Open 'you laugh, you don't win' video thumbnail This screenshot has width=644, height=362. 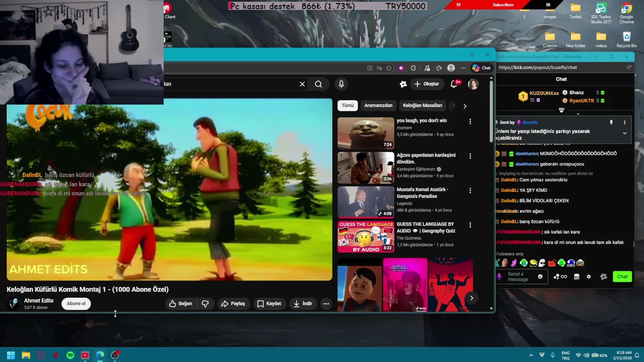point(366,133)
